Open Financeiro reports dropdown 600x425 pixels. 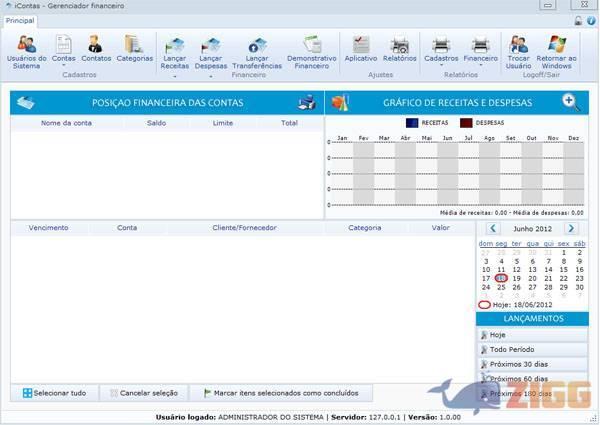click(x=480, y=66)
